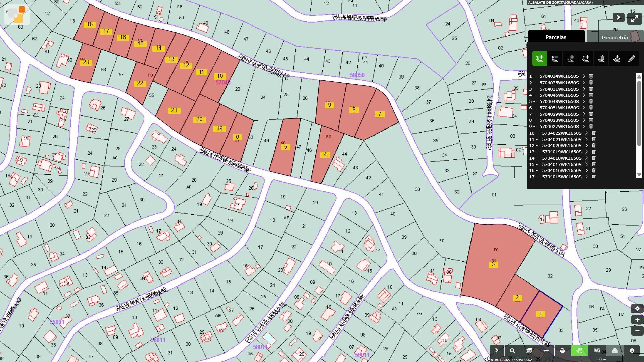The image size is (644, 362).
Task: Collapse the side panel with top arrow
Action: tap(618, 18)
